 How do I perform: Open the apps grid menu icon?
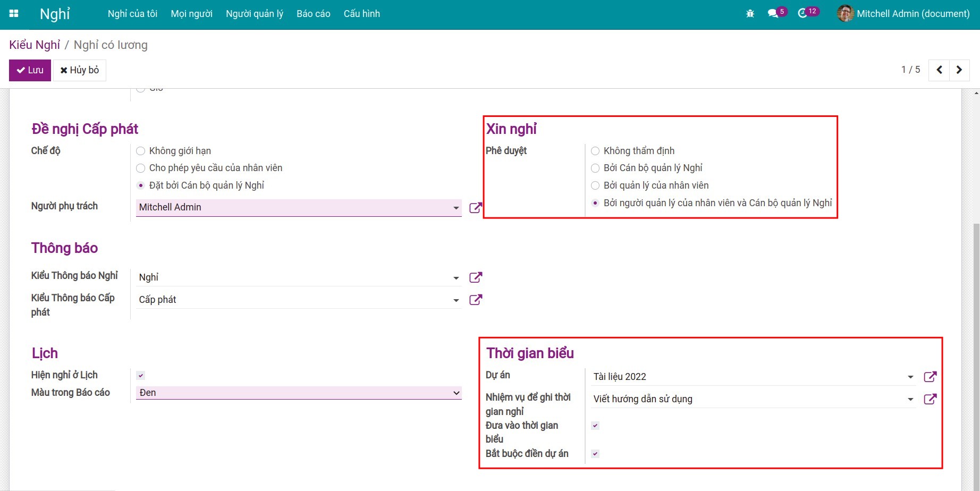coord(14,14)
